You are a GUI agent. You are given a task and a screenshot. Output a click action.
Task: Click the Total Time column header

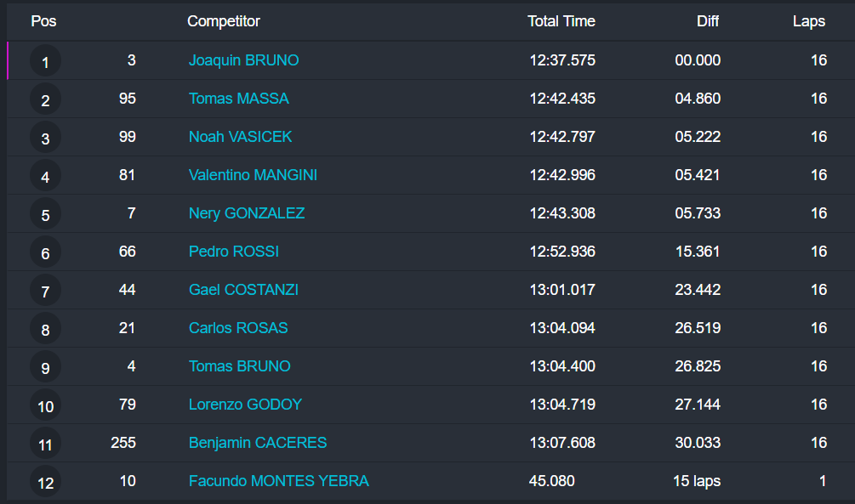pyautogui.click(x=561, y=21)
